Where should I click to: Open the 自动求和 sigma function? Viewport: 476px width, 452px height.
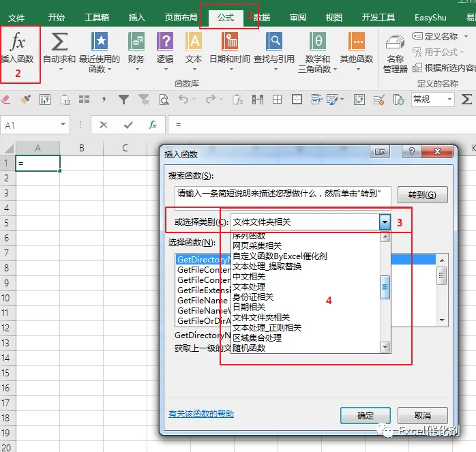tap(59, 52)
